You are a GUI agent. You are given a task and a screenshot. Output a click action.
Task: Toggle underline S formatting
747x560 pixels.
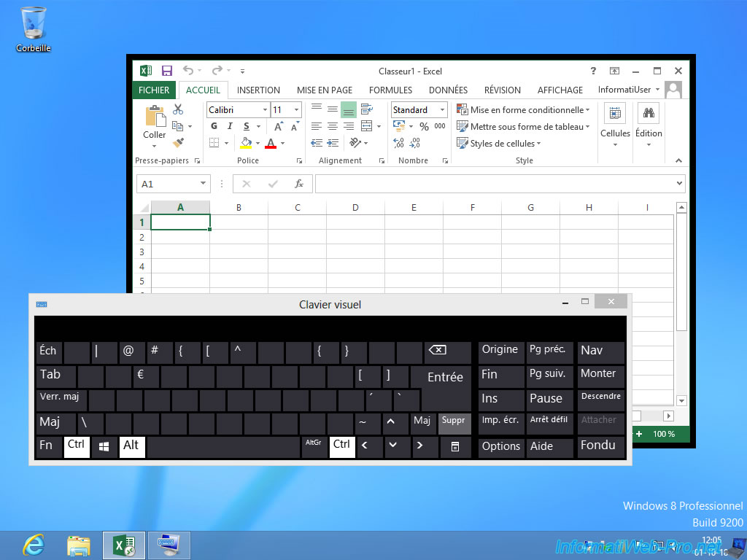point(247,126)
